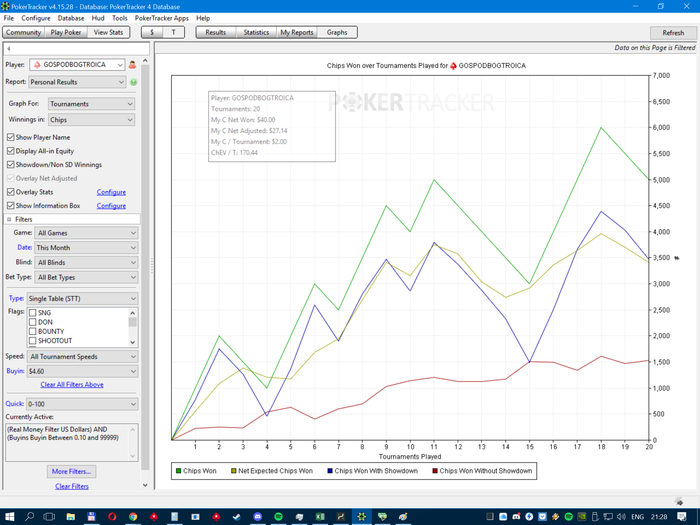Open the Game filter dropdown
Screen dimensions: 700x525
point(87,233)
